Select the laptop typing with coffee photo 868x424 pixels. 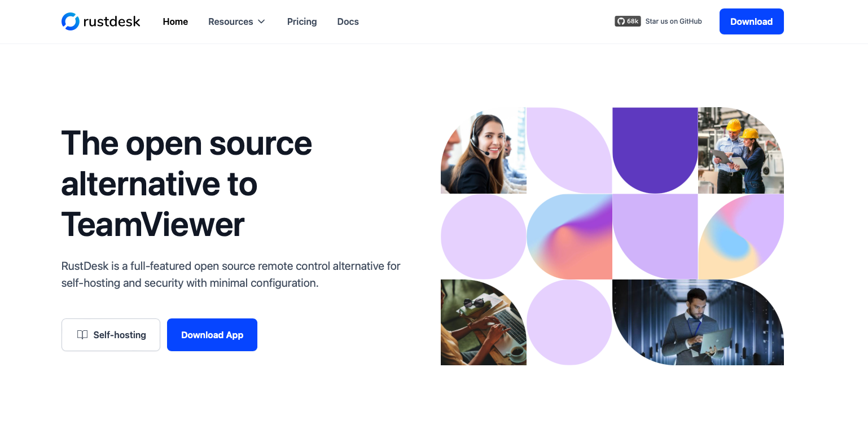click(x=484, y=322)
